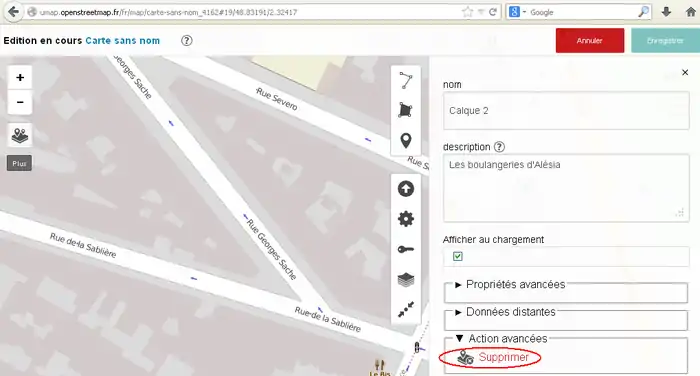Select the draw marker tool
Screen dimensions: 700x376
coord(405,141)
